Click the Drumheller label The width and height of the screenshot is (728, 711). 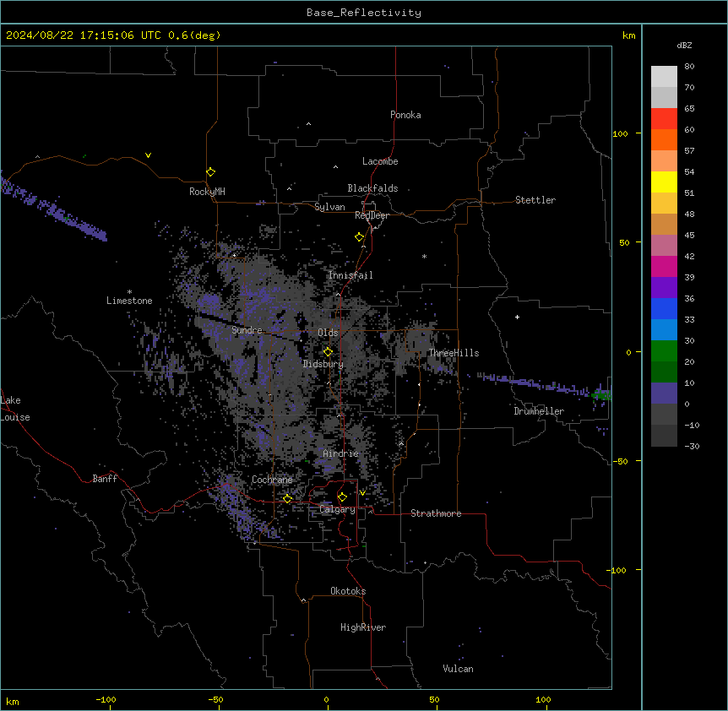click(539, 411)
